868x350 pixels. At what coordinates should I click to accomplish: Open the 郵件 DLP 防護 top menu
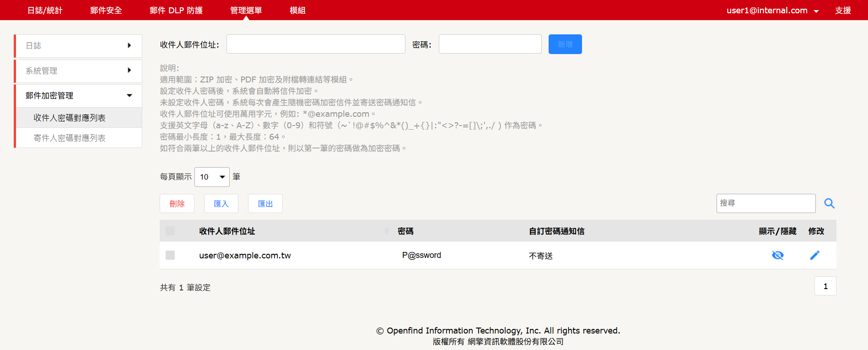click(x=176, y=10)
